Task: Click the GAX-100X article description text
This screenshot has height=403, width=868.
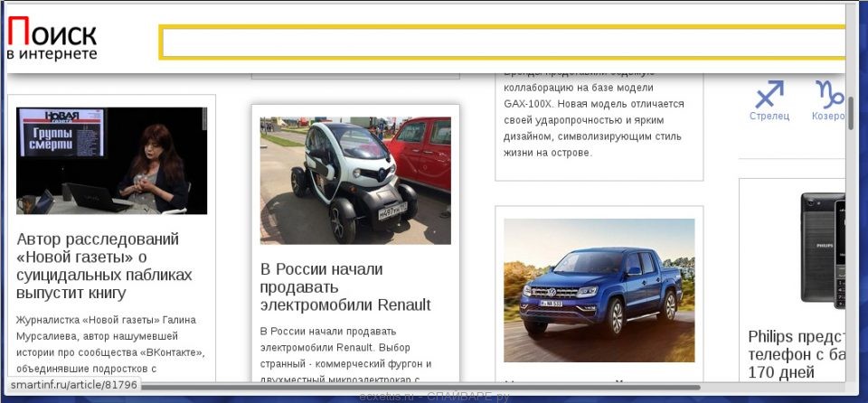Action: pyautogui.click(x=599, y=119)
